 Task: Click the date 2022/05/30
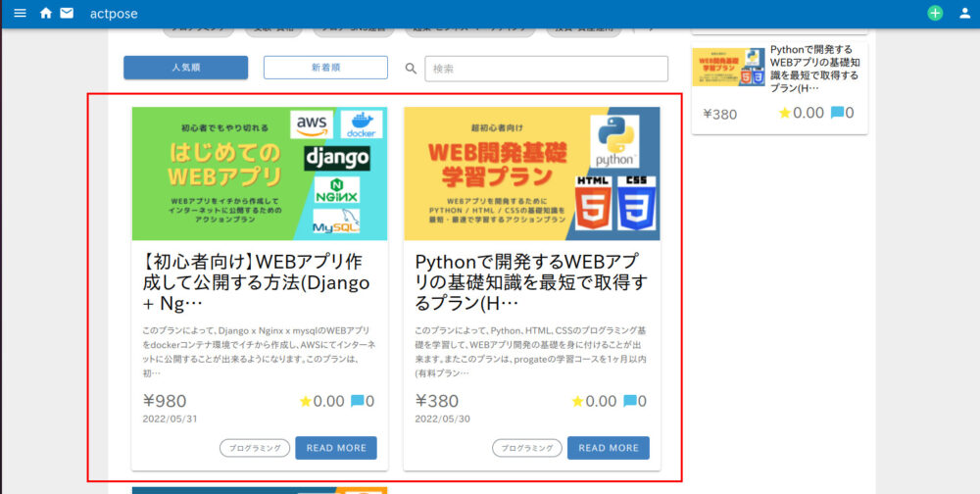[443, 419]
